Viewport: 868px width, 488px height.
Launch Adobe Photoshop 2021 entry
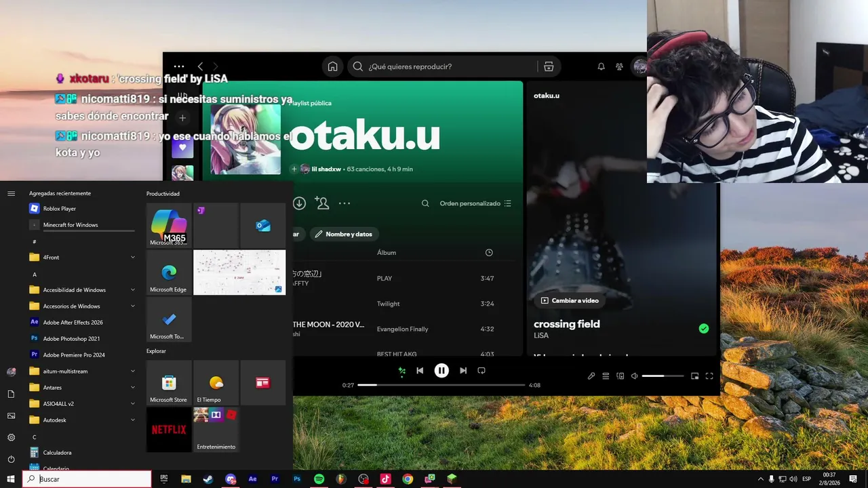[83, 339]
